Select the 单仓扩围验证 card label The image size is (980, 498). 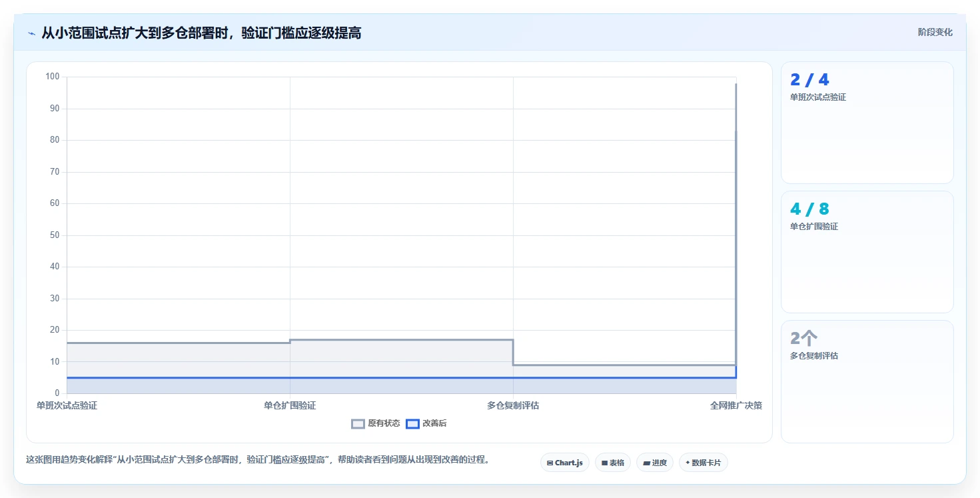tap(813, 227)
